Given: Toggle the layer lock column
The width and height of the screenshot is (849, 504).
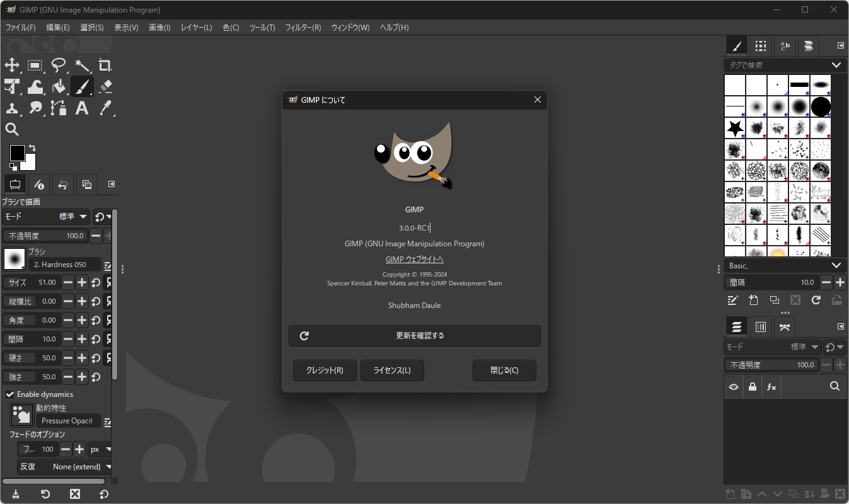Looking at the screenshot, I should [x=753, y=386].
